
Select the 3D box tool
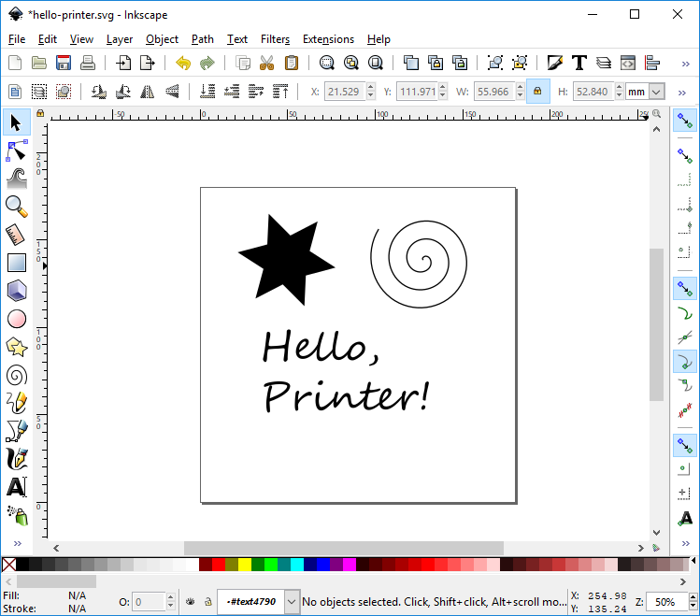(x=17, y=291)
